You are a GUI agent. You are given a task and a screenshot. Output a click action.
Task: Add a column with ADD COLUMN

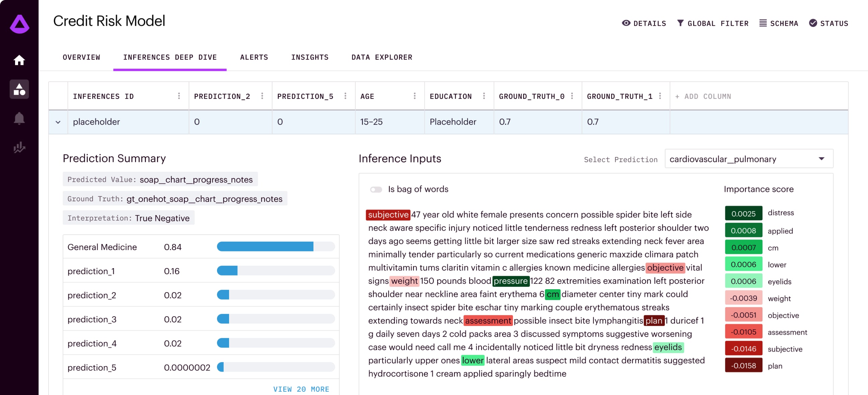tap(704, 96)
